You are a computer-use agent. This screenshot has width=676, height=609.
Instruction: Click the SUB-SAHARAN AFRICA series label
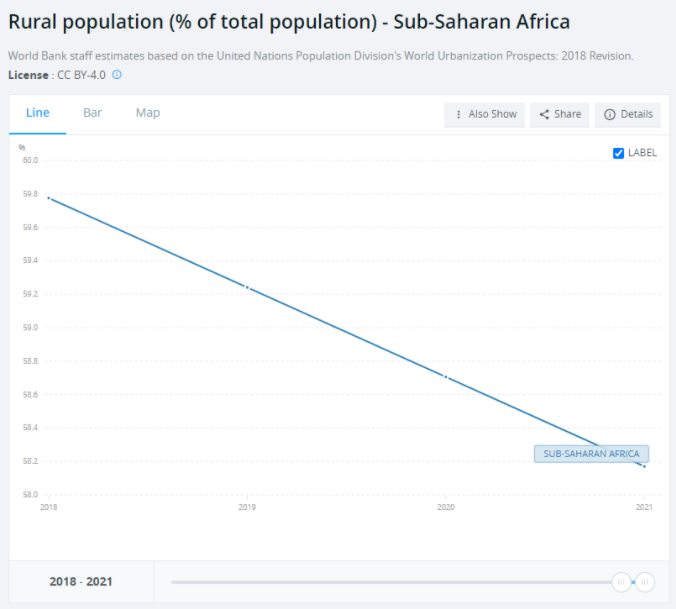tap(591, 454)
